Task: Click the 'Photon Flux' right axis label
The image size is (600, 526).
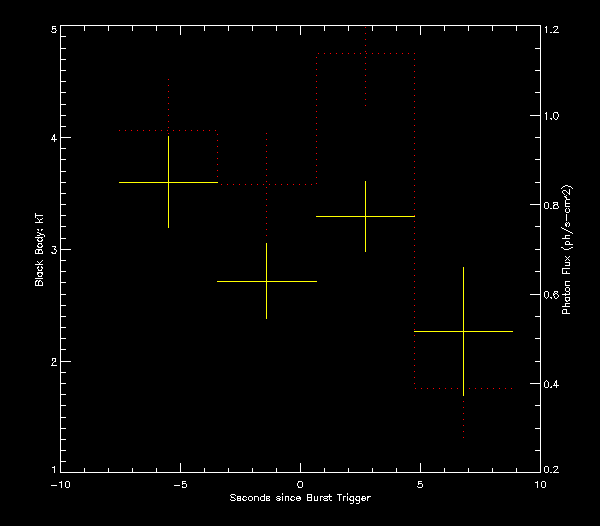Action: pos(566,250)
